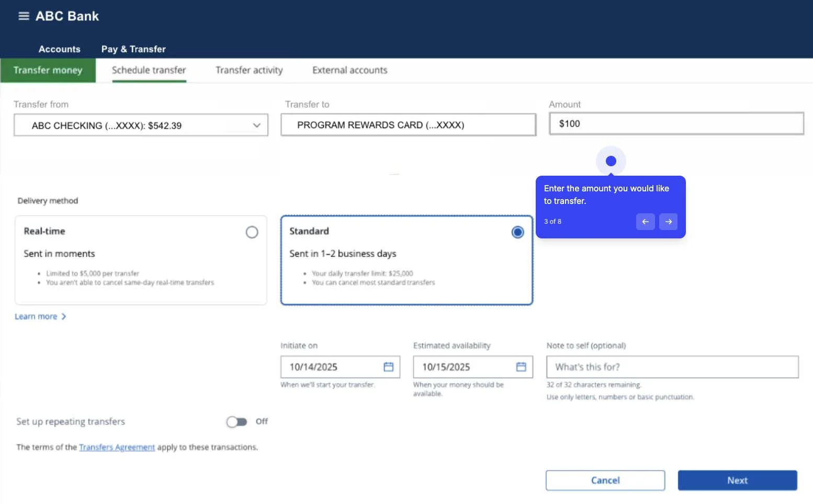Click the Next button
The height and width of the screenshot is (504, 813).
point(738,480)
